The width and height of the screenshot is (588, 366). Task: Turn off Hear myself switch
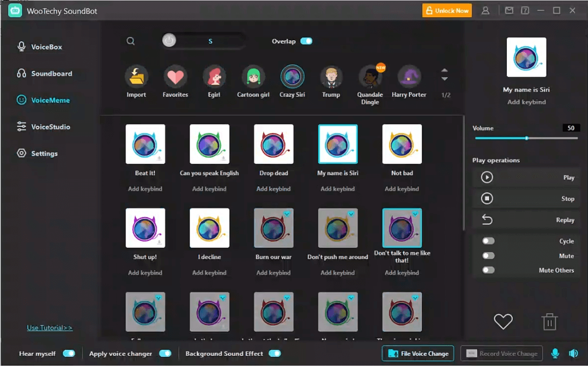(69, 354)
